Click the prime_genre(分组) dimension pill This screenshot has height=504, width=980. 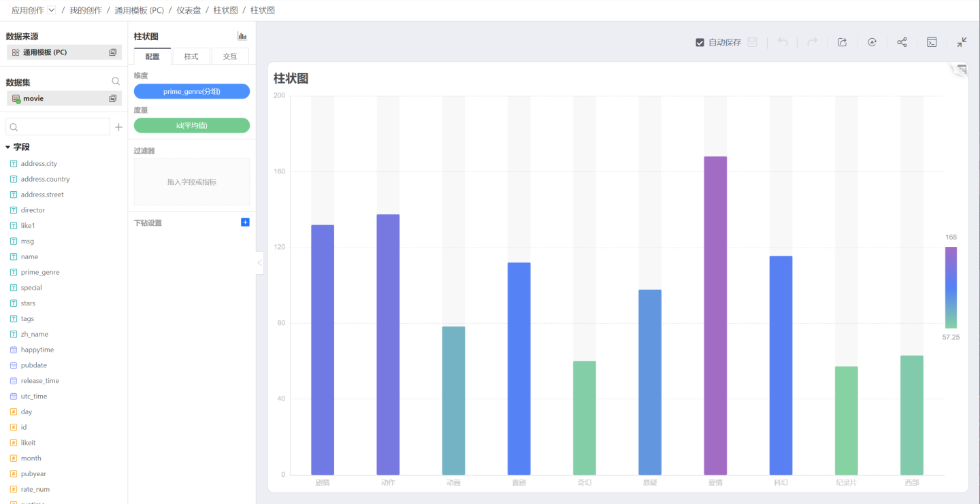pos(192,91)
